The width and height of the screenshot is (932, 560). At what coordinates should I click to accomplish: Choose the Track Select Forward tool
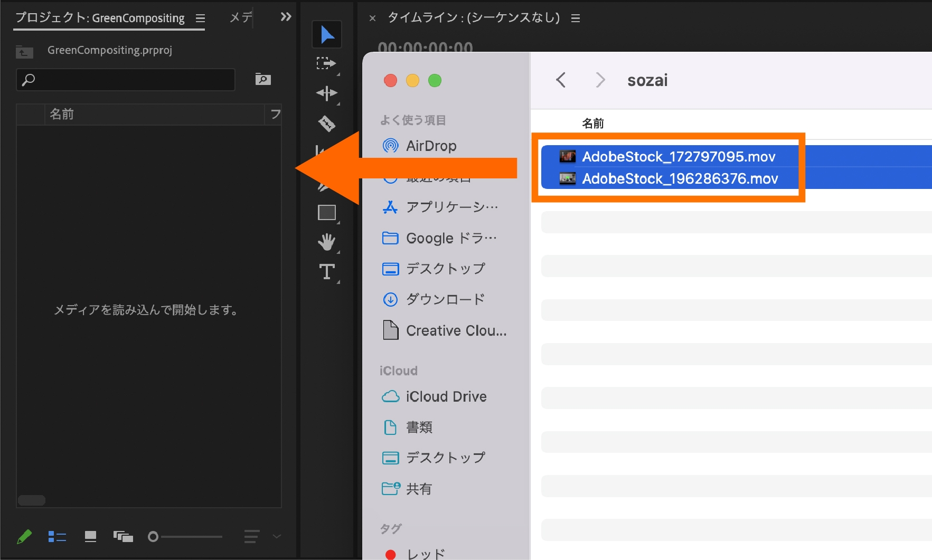[x=326, y=64]
